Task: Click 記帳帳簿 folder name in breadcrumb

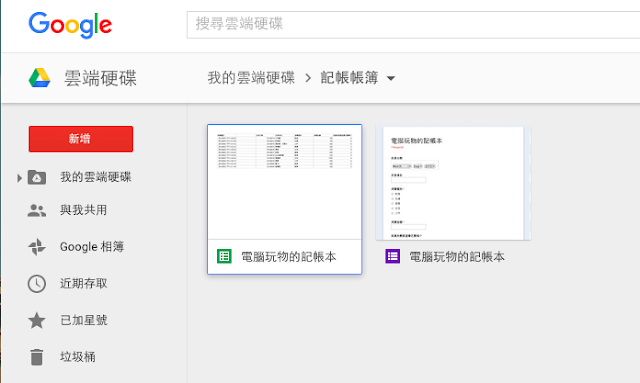Action: coord(349,78)
